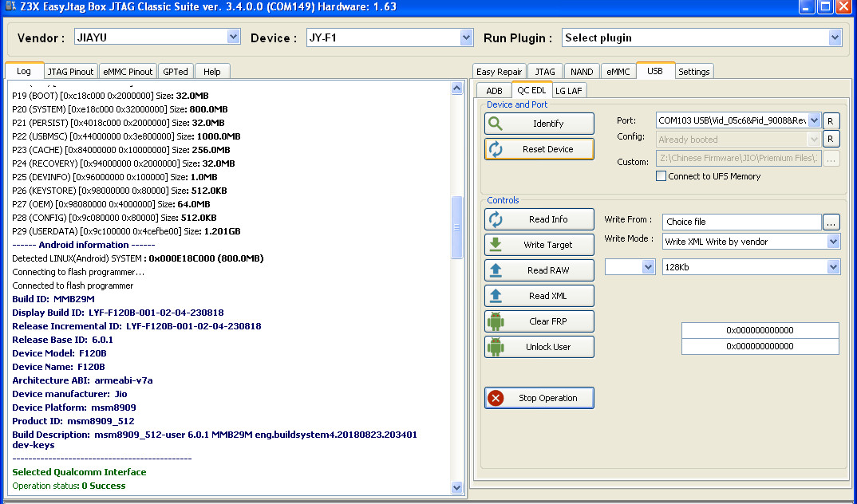This screenshot has height=504, width=857.
Task: Click the Read XML upload arrow icon
Action: point(496,296)
